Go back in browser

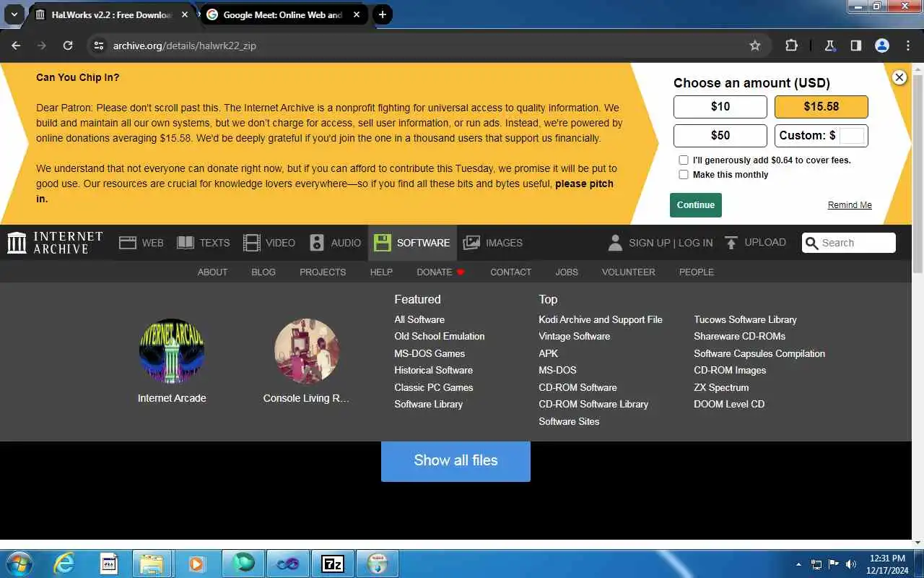tap(16, 46)
